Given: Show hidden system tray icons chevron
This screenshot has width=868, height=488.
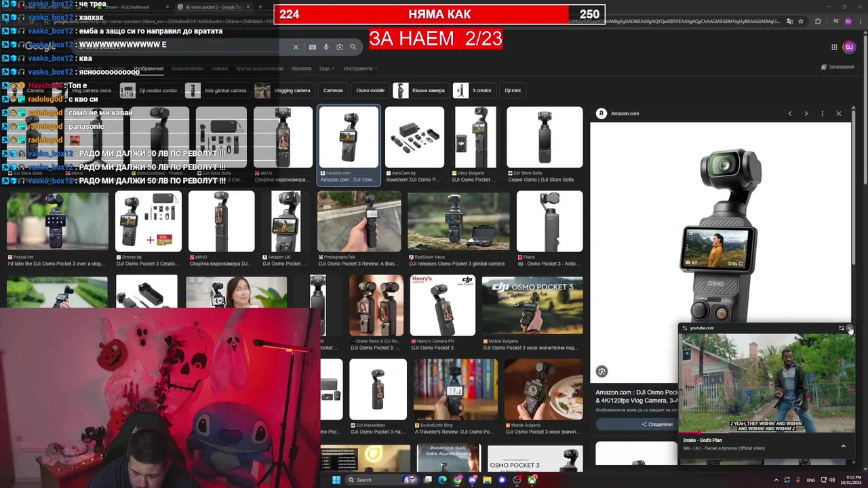Looking at the screenshot, I should pyautogui.click(x=776, y=480).
